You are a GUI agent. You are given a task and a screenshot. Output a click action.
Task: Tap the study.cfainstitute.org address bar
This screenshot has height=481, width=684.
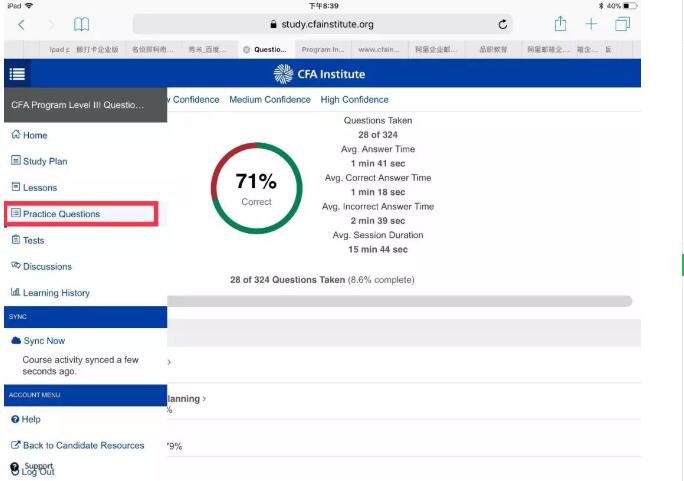(x=322, y=24)
